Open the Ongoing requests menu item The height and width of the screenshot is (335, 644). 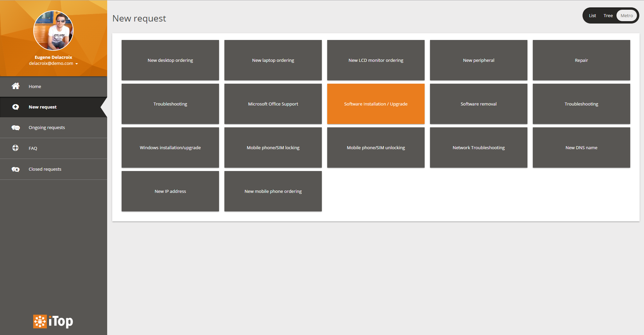click(47, 128)
